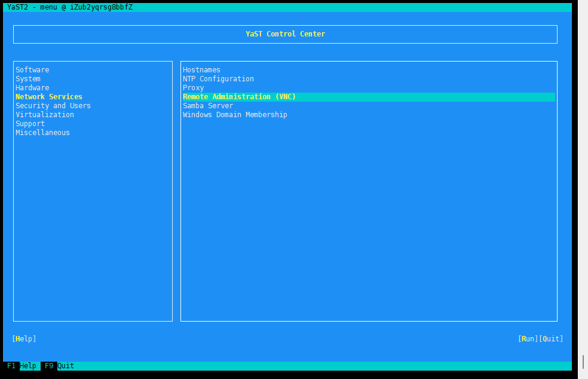588x379 pixels.
Task: Select the Miscellaneous category
Action: [x=42, y=133]
